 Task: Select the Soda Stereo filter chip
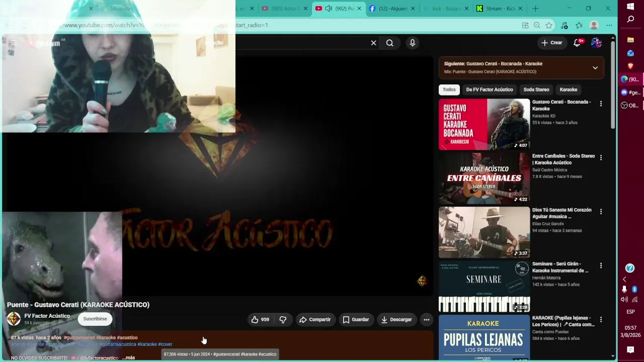(536, 89)
